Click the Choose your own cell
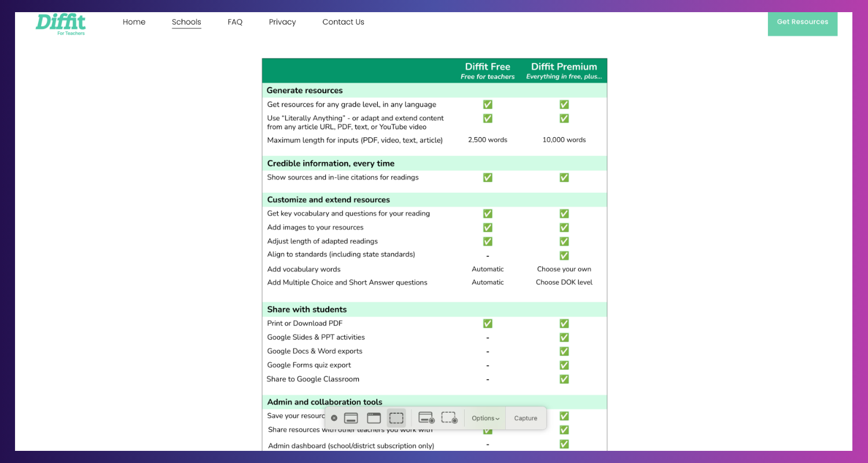The image size is (868, 463). click(564, 269)
